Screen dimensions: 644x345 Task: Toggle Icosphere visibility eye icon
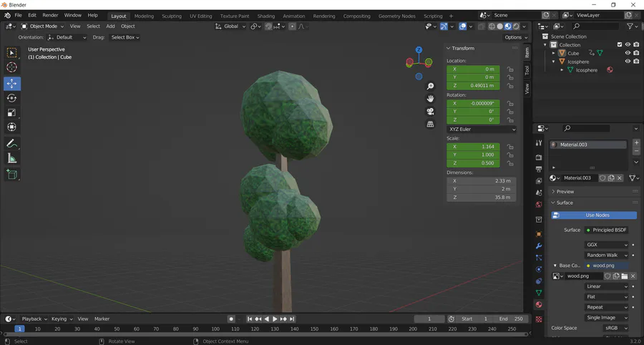pos(628,62)
